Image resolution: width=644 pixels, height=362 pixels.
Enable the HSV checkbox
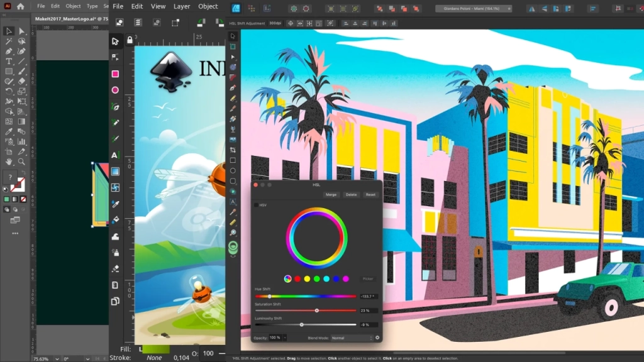click(256, 205)
